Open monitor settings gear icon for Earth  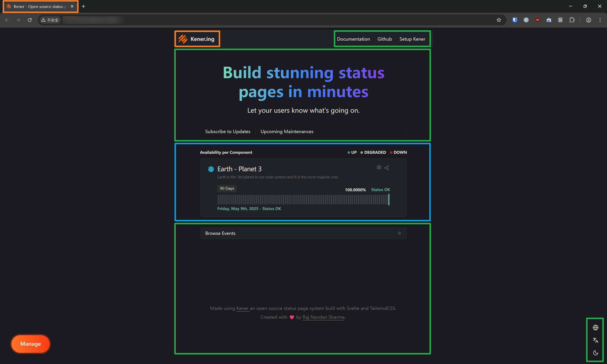coord(379,167)
